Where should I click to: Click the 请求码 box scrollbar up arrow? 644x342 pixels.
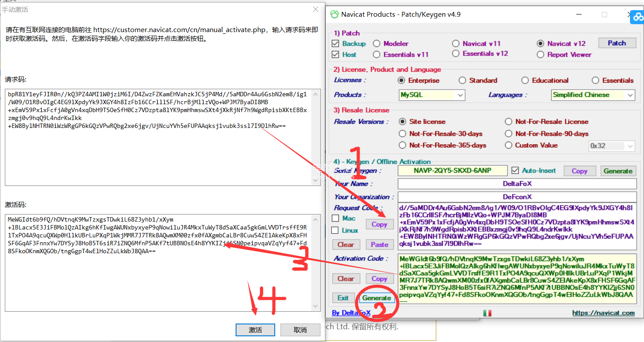coord(317,94)
